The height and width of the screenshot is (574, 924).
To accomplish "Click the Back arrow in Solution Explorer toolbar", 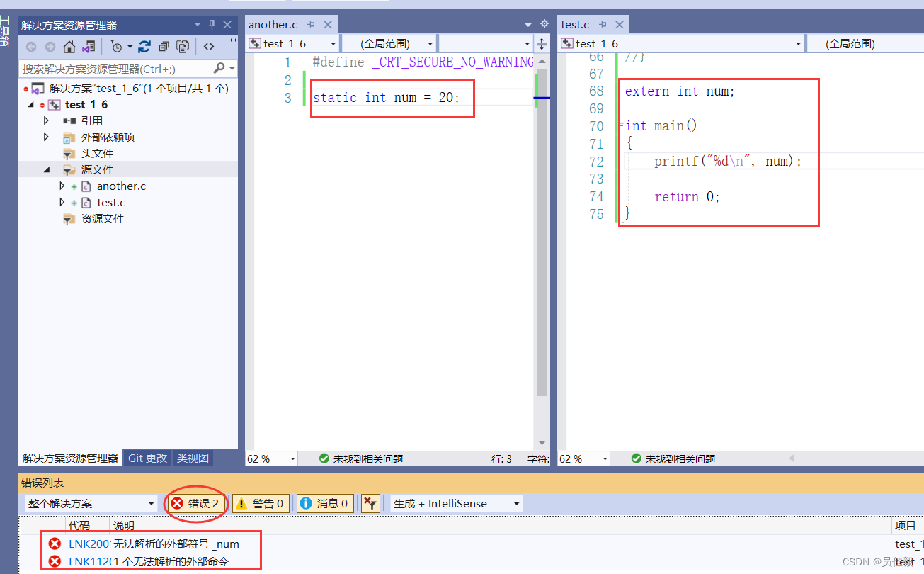I will tap(31, 47).
